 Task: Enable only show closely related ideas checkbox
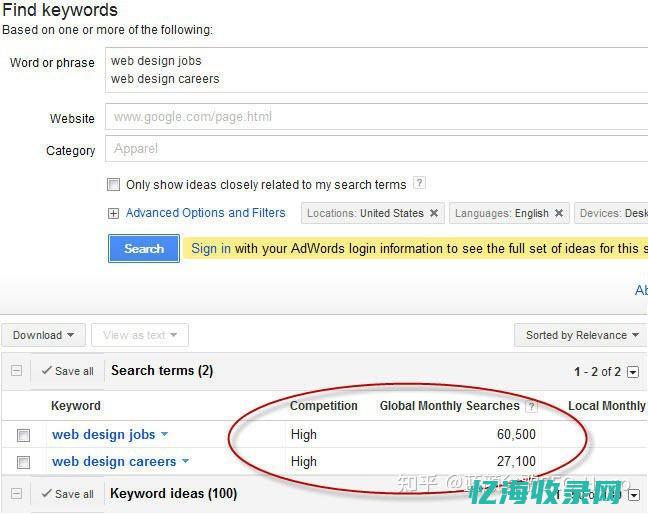pos(114,185)
